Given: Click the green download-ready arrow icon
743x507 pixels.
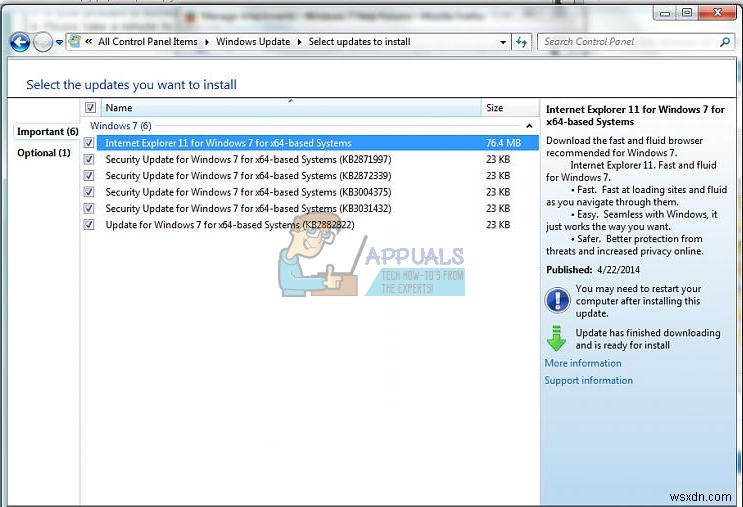Looking at the screenshot, I should [x=556, y=338].
